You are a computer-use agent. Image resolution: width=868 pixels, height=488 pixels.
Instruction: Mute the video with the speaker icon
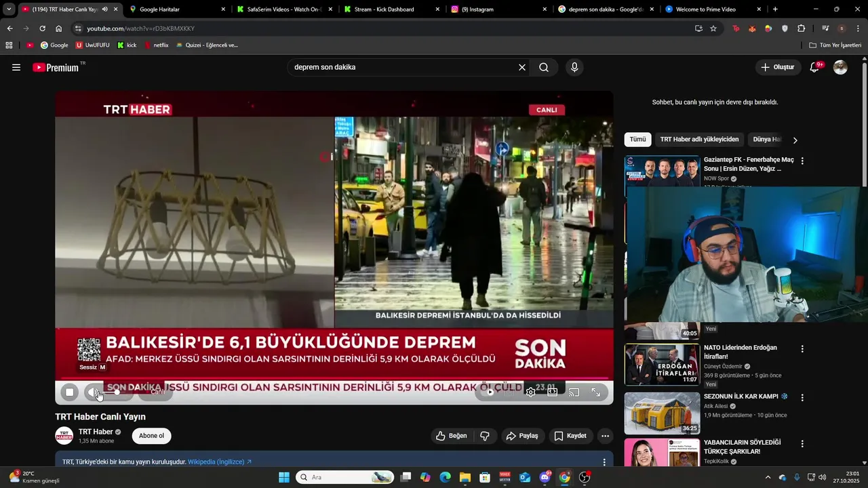(x=93, y=392)
